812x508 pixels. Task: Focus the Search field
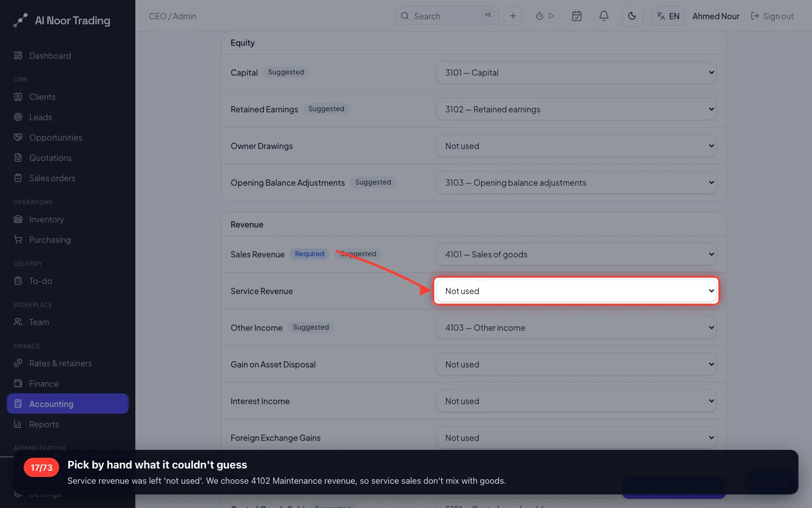(x=447, y=16)
